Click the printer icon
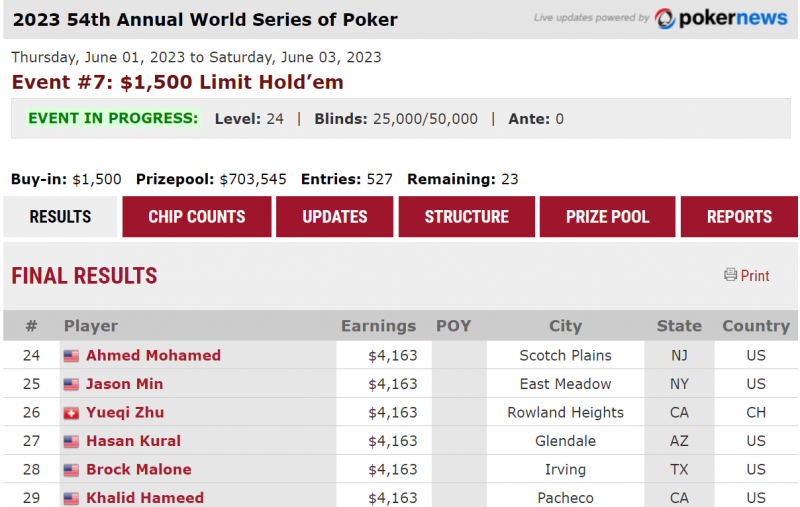800x507 pixels. click(730, 275)
